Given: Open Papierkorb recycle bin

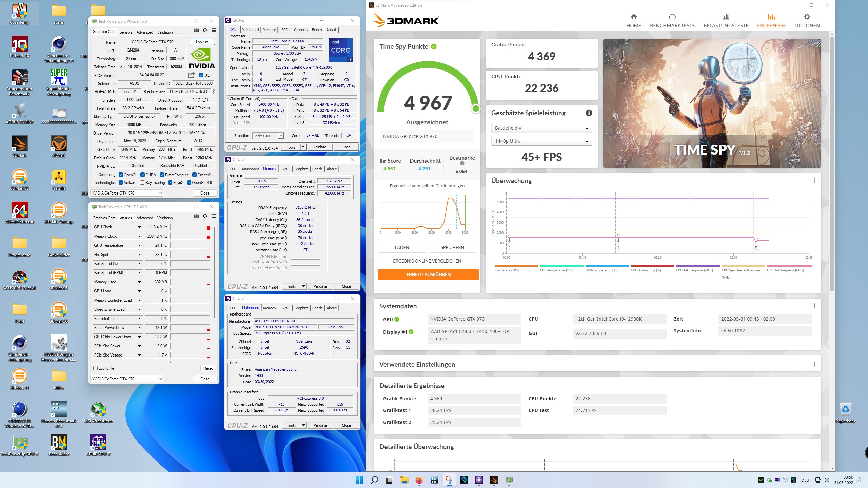Looking at the screenshot, I should 845,412.
